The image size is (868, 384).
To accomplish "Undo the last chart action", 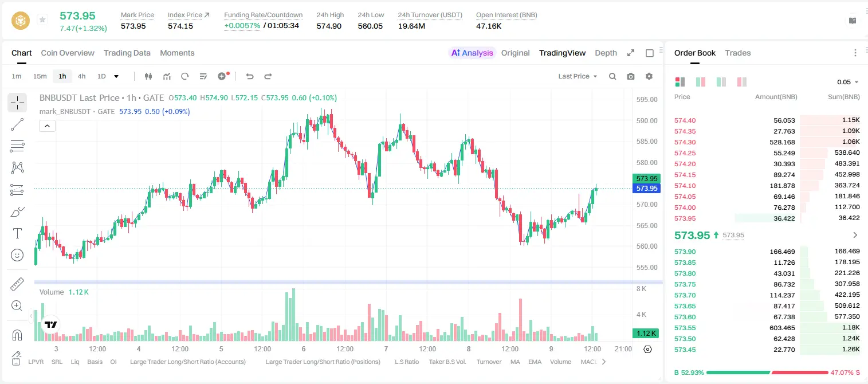I will click(x=249, y=76).
